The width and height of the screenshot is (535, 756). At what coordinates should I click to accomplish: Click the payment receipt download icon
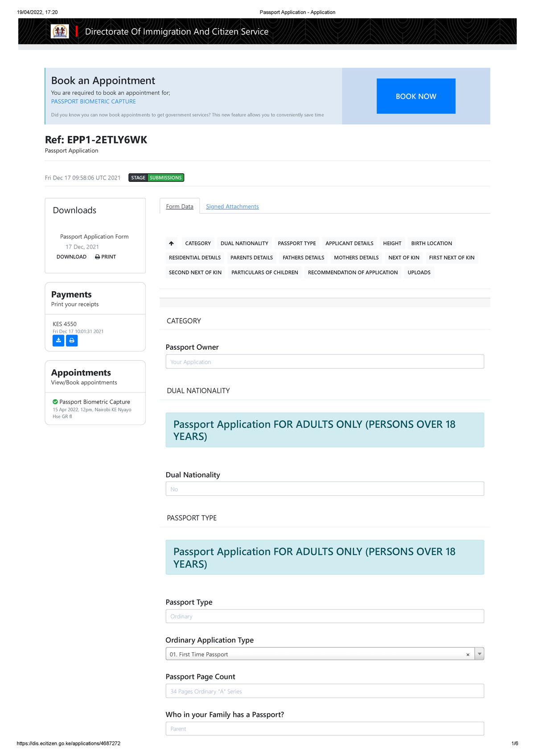[58, 341]
